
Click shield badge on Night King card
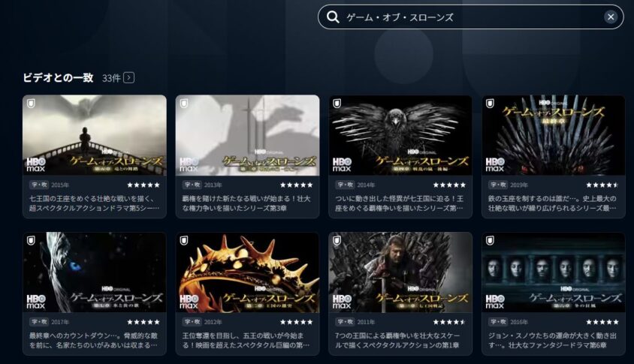[x=31, y=241]
